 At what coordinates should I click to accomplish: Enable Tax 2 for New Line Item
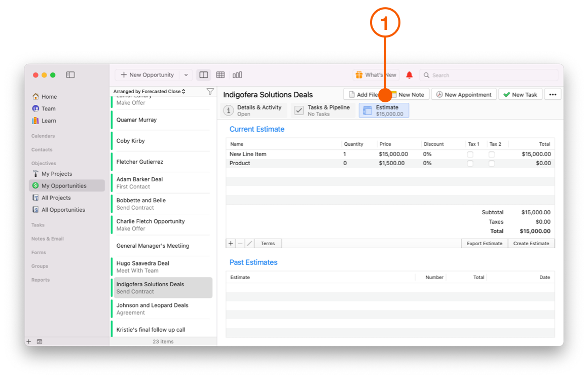492,155
